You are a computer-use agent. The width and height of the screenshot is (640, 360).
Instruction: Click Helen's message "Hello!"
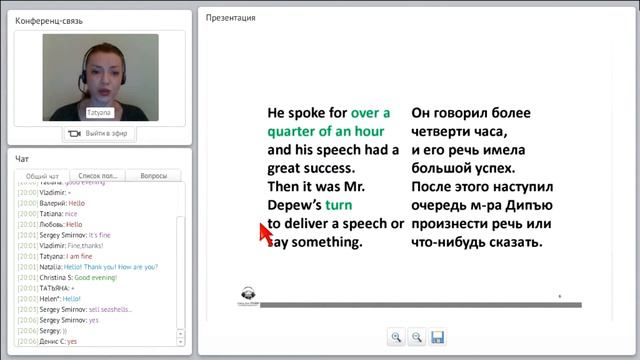tap(49, 299)
